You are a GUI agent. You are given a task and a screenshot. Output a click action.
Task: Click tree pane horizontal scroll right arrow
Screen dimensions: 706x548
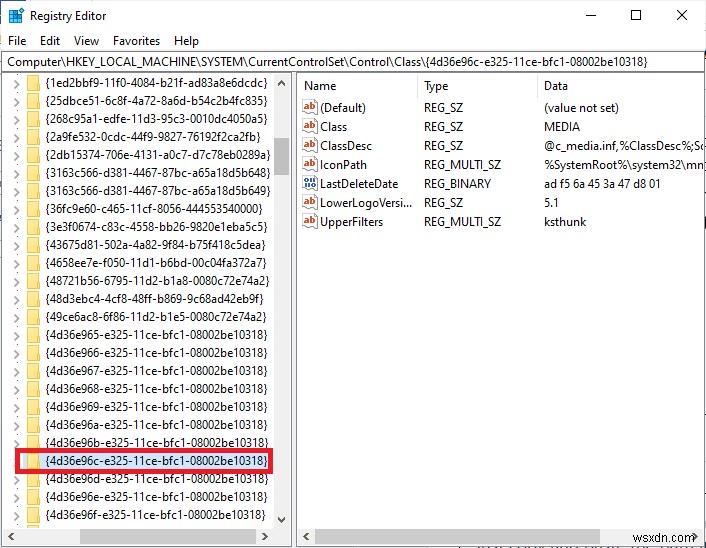click(x=265, y=536)
